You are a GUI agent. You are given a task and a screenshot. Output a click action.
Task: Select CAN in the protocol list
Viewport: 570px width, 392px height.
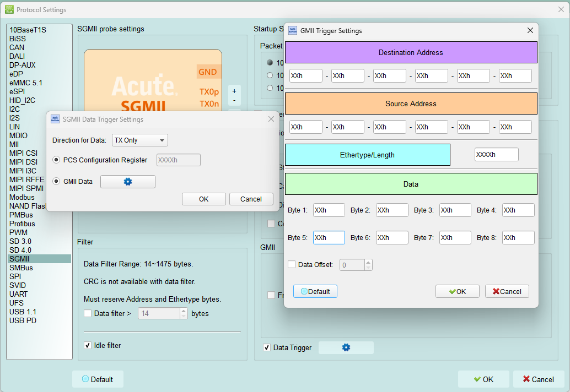[39, 47]
